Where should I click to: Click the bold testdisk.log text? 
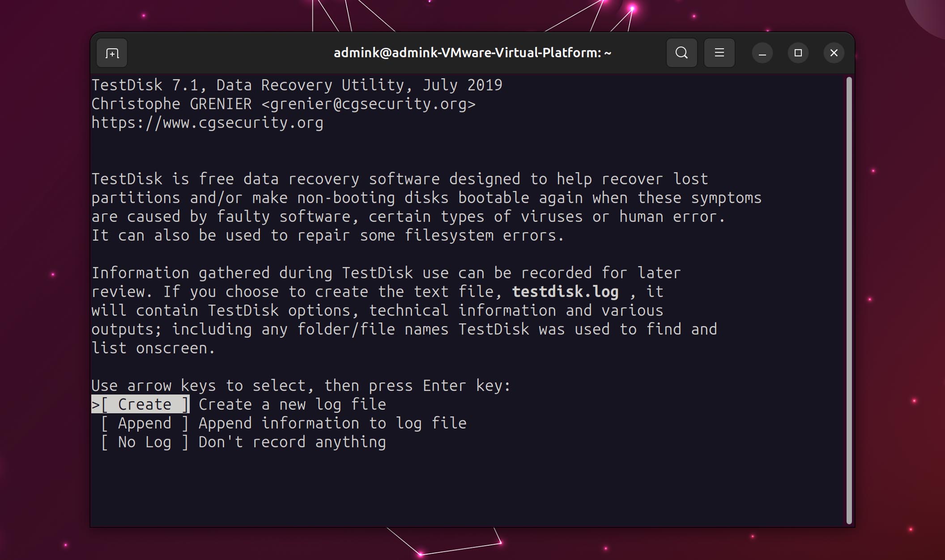pos(565,292)
